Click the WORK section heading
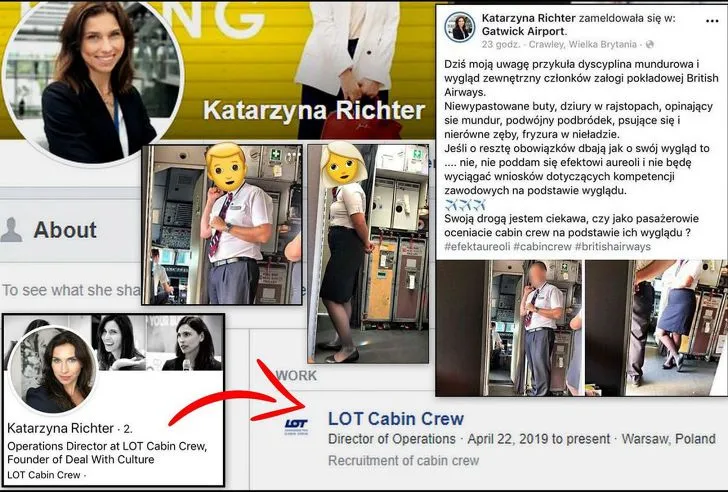Image resolution: width=728 pixels, height=492 pixels. 296,375
